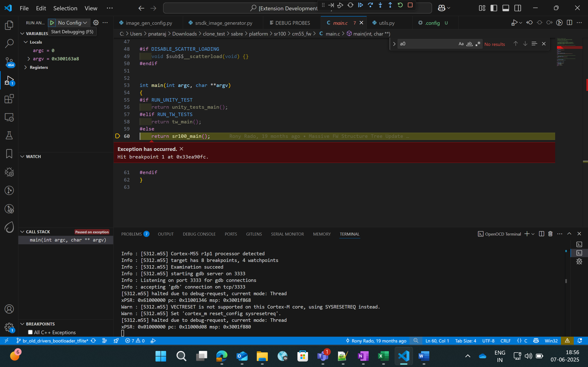
Task: Open Split Editor icon in editor toolbar
Action: (569, 22)
